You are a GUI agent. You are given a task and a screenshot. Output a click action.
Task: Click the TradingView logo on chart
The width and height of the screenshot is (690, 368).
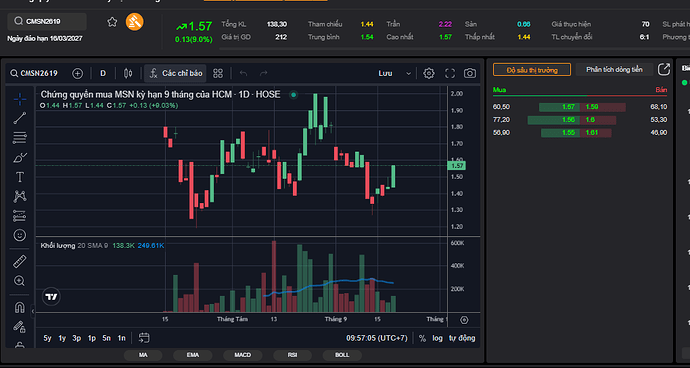click(x=51, y=297)
